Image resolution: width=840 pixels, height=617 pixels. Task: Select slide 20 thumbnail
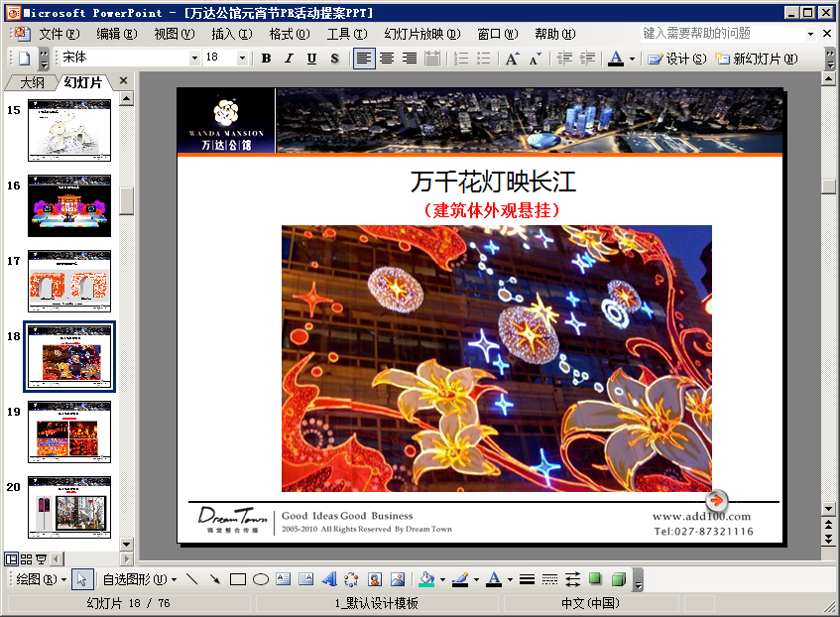[x=69, y=507]
